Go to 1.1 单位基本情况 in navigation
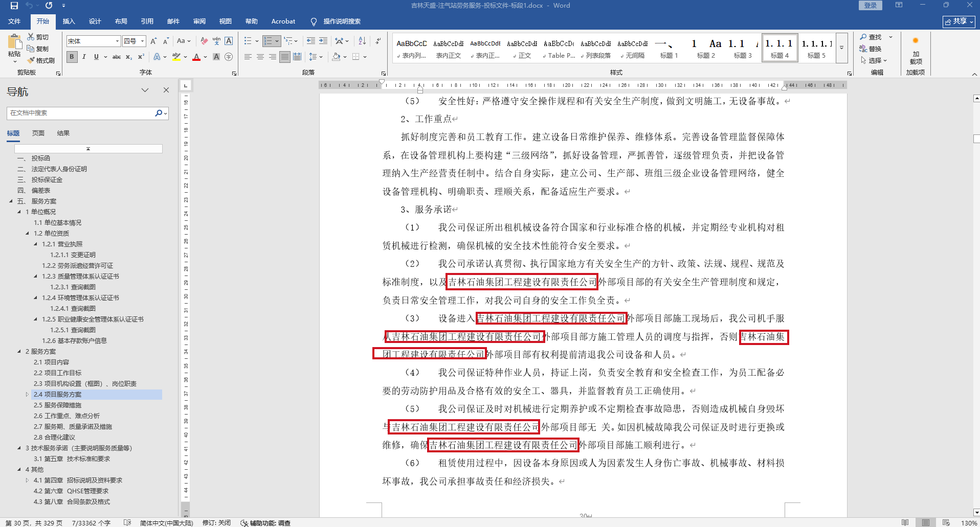 pos(57,222)
